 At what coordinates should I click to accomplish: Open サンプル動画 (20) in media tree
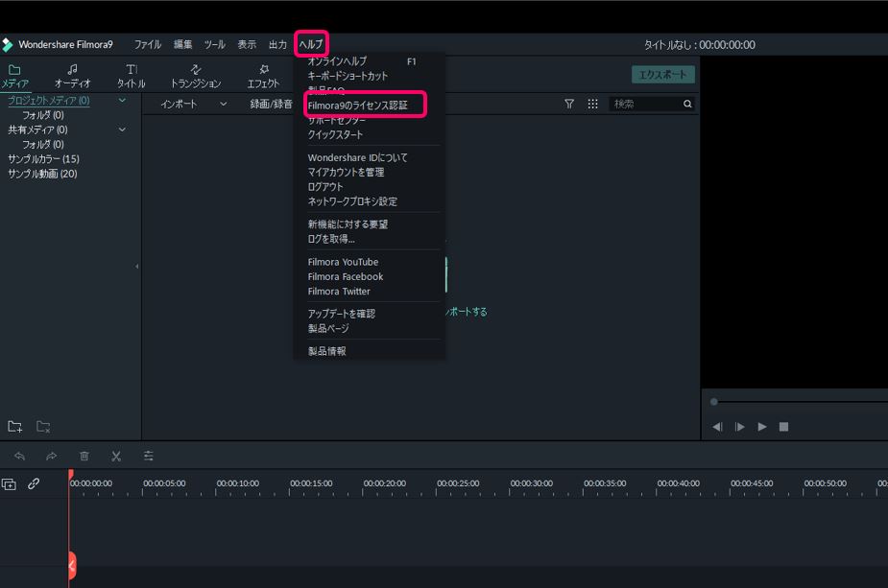pyautogui.click(x=42, y=175)
